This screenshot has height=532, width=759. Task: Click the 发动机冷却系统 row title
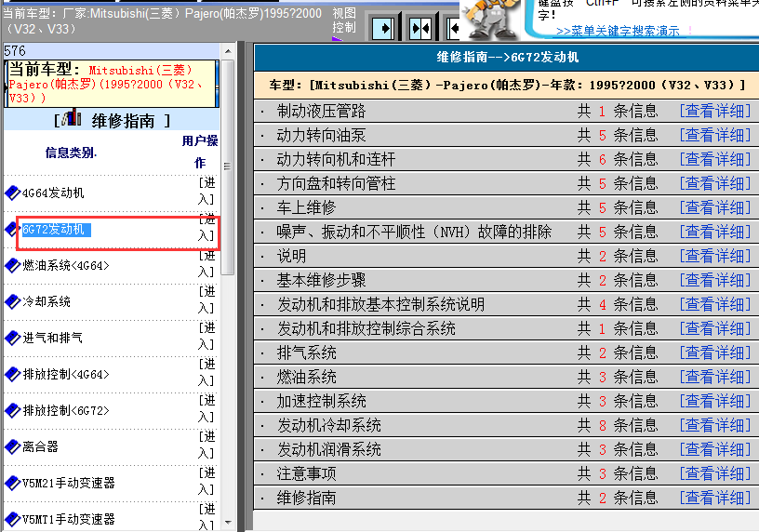pos(328,425)
